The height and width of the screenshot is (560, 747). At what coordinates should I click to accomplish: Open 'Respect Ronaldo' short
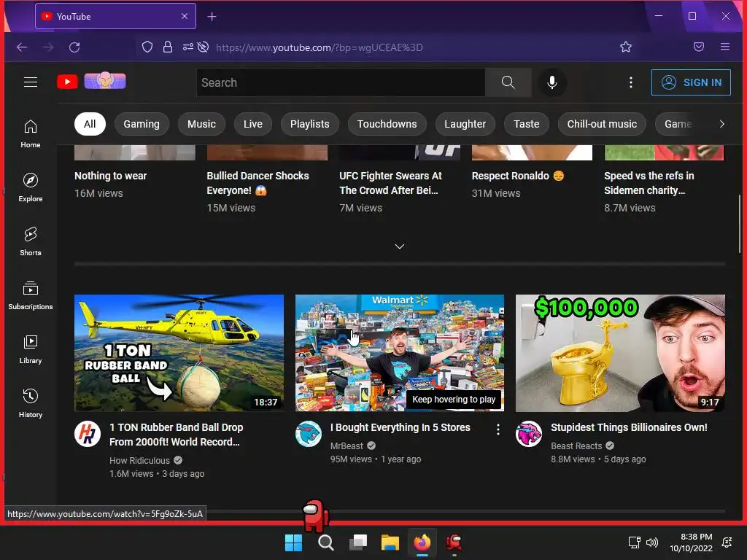click(x=518, y=176)
